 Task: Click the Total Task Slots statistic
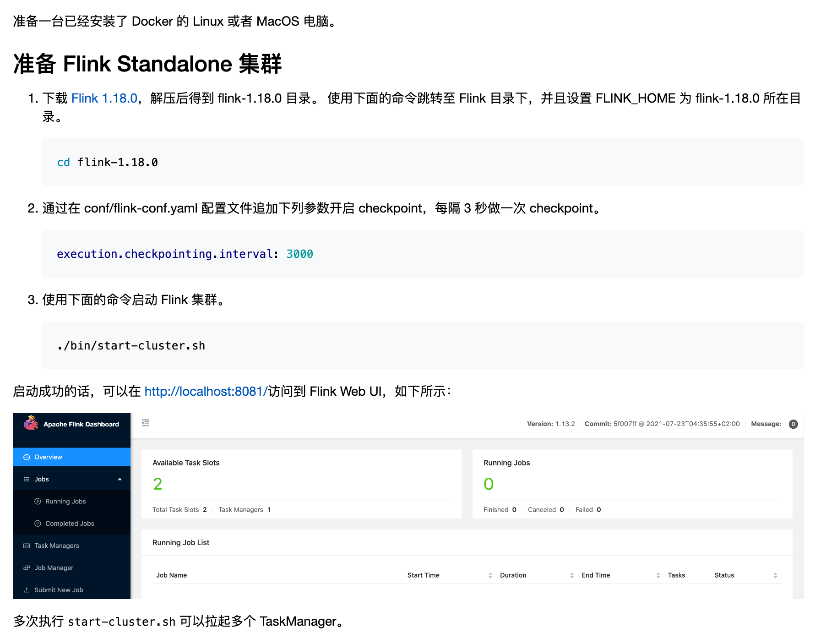(179, 510)
